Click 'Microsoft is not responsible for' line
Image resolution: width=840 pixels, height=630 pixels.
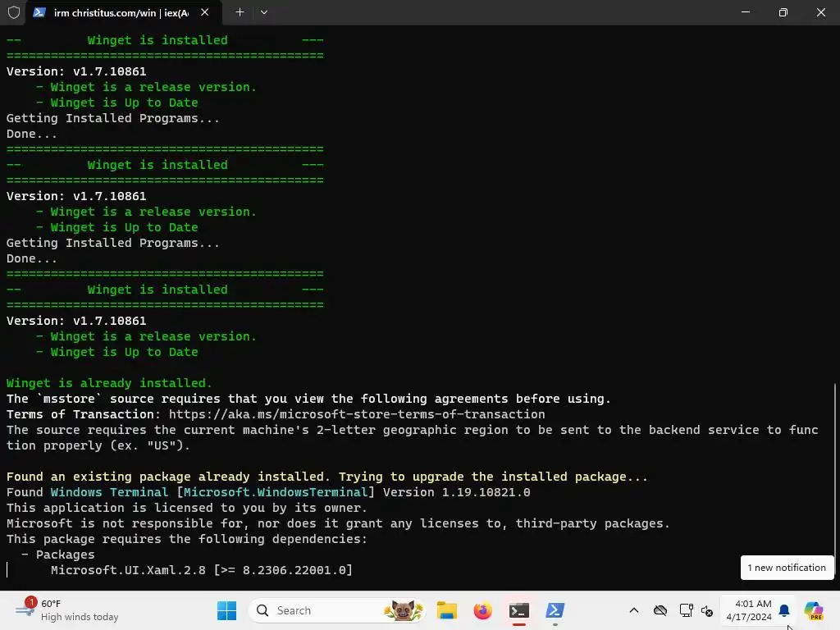click(338, 523)
